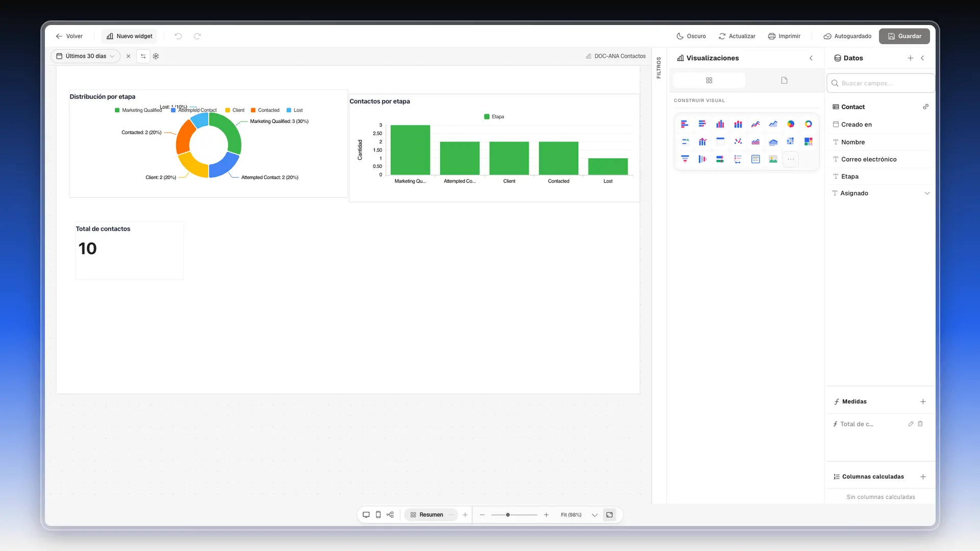The width and height of the screenshot is (980, 551).
Task: Open the data model diagram icon in the bottom bar
Action: tap(390, 515)
